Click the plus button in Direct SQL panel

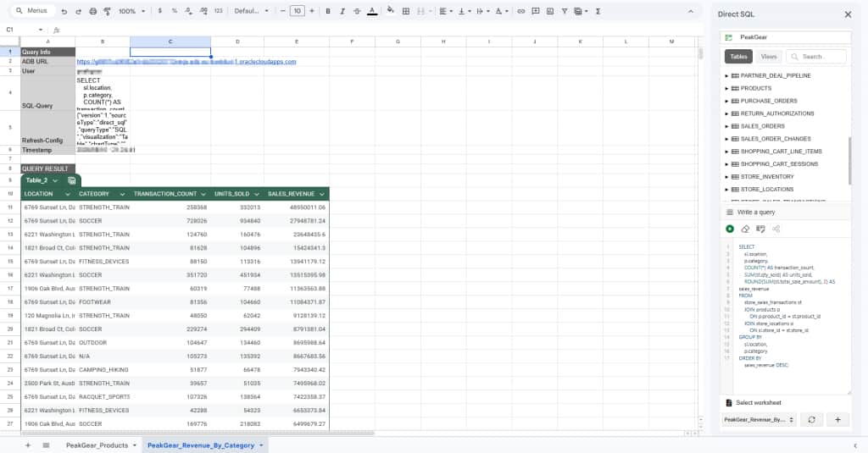(837, 420)
